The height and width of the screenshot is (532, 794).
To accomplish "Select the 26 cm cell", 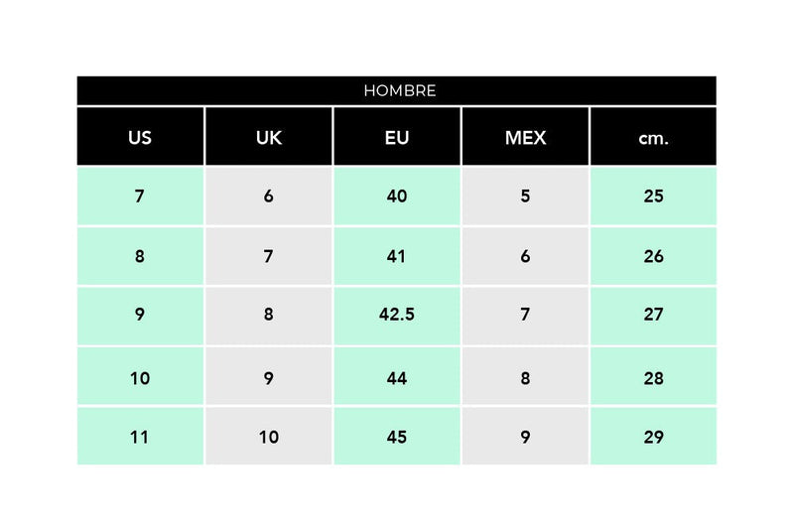I will pos(653,256).
